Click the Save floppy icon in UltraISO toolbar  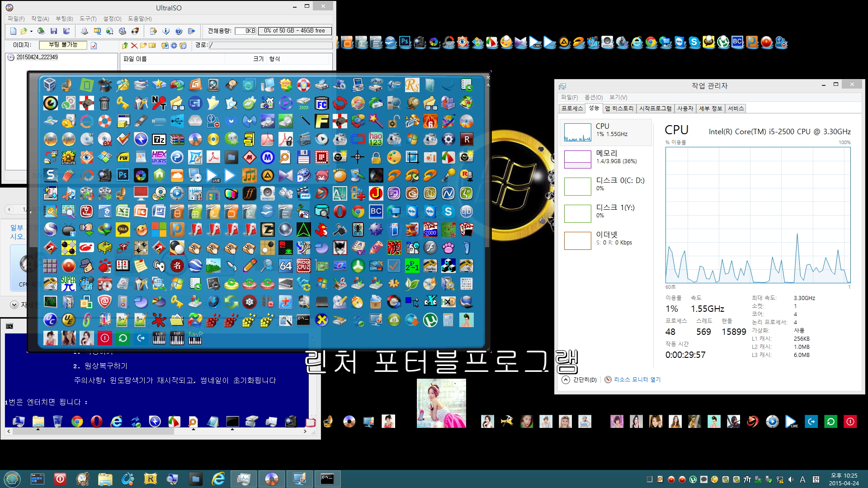(54, 31)
